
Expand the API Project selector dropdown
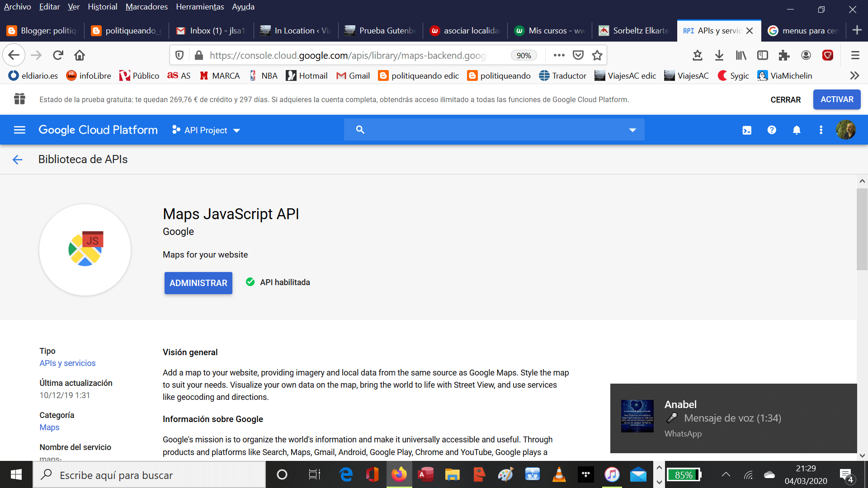206,130
